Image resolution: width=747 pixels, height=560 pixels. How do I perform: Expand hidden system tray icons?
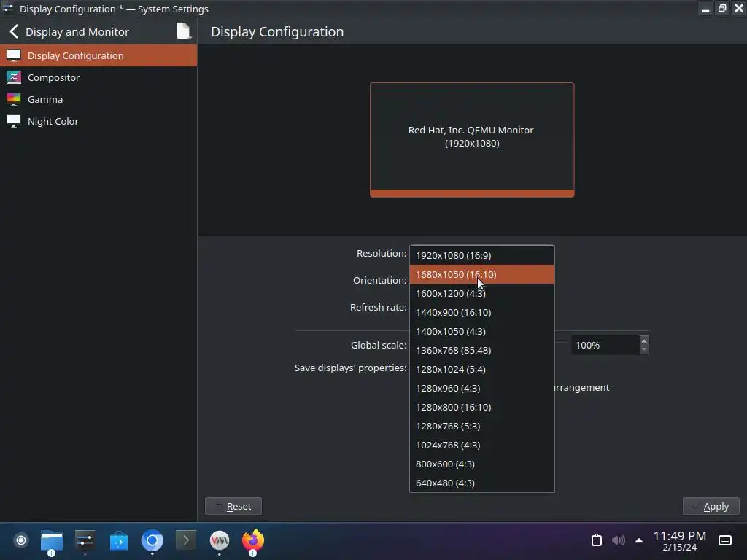click(x=639, y=540)
